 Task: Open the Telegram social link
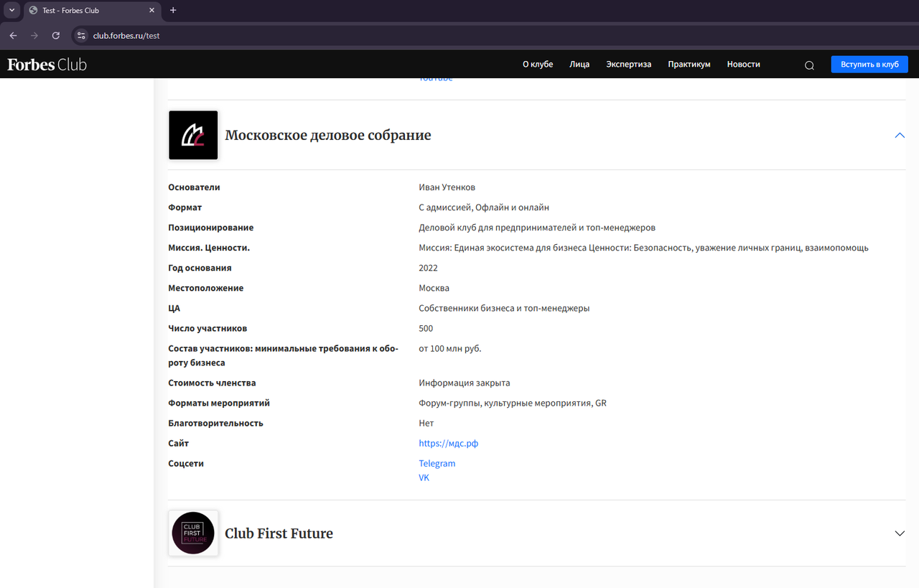(437, 463)
